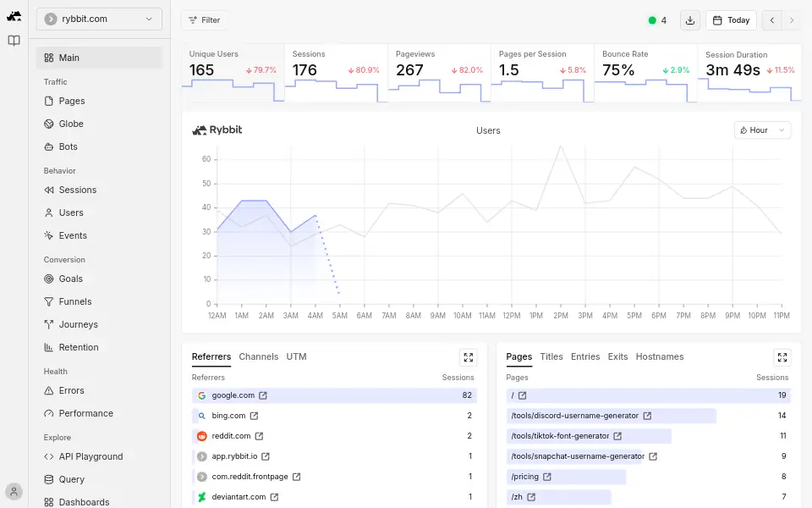Click the /zh page row
This screenshot has width=812, height=508.
coord(649,497)
